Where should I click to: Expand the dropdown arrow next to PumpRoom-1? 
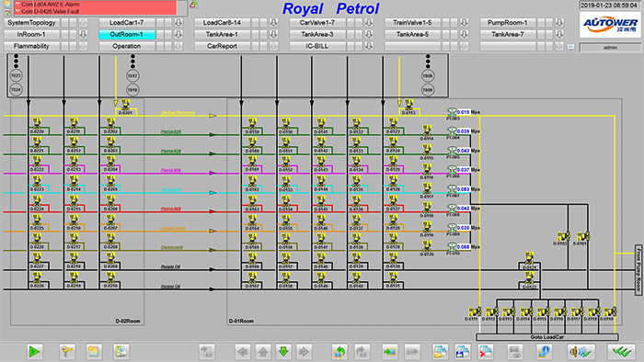click(x=559, y=23)
